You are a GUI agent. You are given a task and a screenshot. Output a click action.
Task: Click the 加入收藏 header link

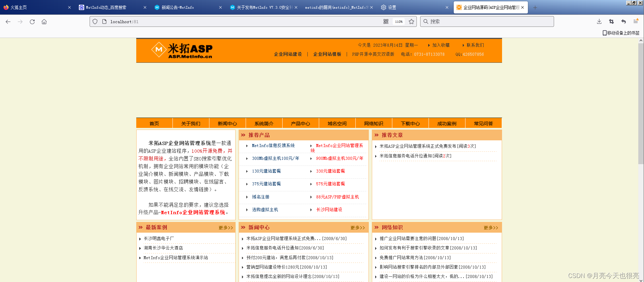click(441, 45)
